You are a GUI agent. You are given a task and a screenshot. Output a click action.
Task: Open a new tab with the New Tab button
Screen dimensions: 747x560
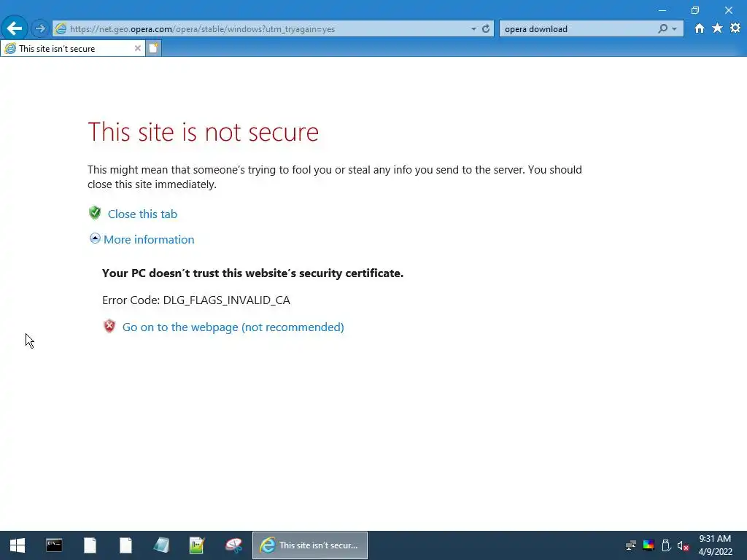click(x=153, y=49)
